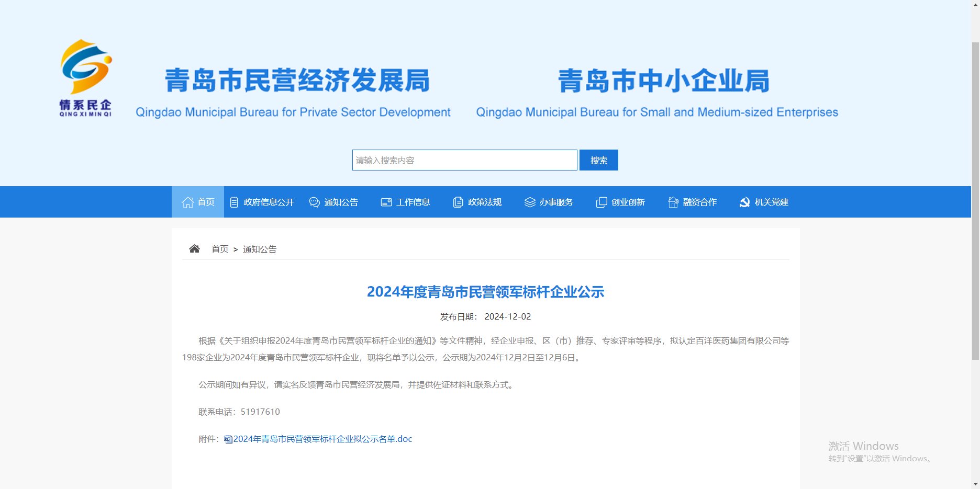Focus the 请输入搜索内容 search field
Viewport: 980px width, 489px height.
click(x=464, y=160)
